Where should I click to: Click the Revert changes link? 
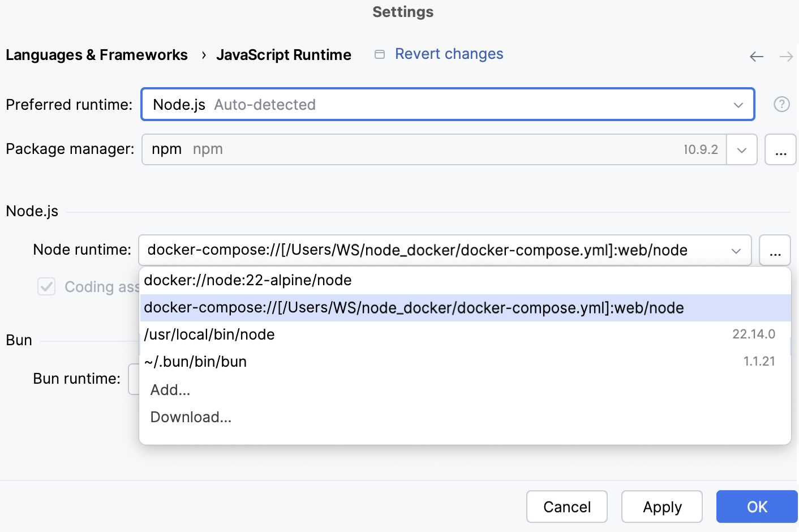coord(449,53)
